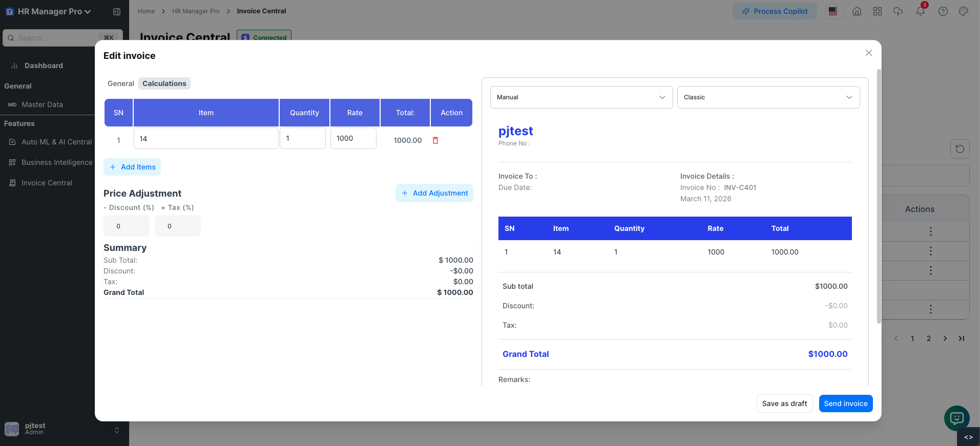Click the dialog vertical scrollbar
Screen dimensions: 980x446
tap(879, 196)
